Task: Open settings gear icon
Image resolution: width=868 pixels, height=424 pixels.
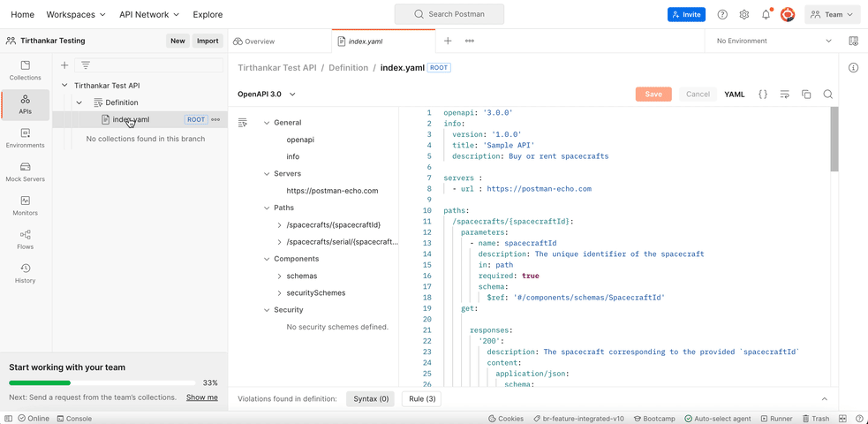Action: tap(744, 15)
